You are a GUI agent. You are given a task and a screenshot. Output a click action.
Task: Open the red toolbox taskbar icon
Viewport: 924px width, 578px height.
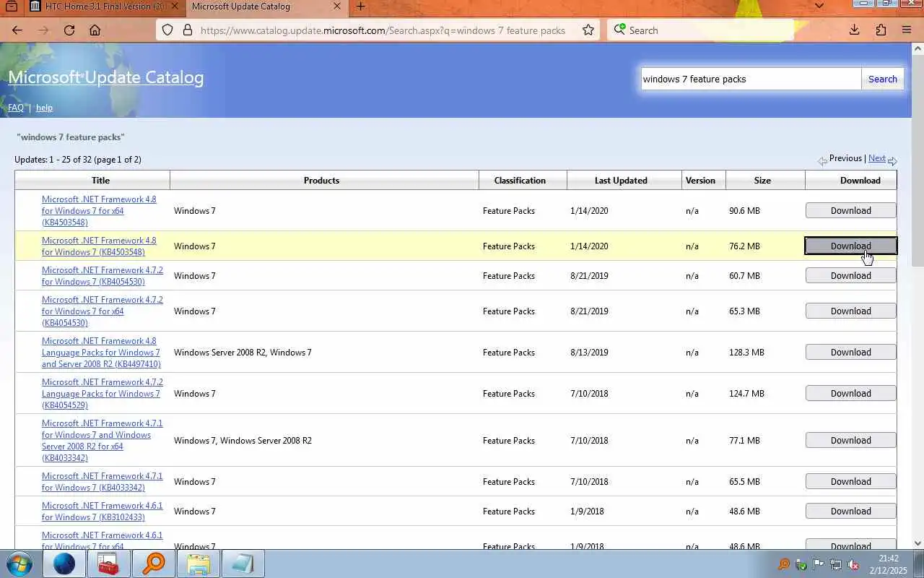[x=109, y=564]
